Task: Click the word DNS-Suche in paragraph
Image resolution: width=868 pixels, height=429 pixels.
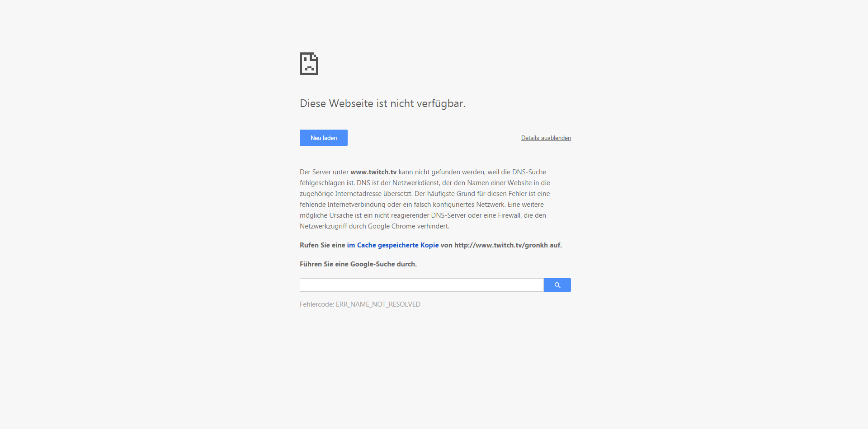Action: point(529,172)
